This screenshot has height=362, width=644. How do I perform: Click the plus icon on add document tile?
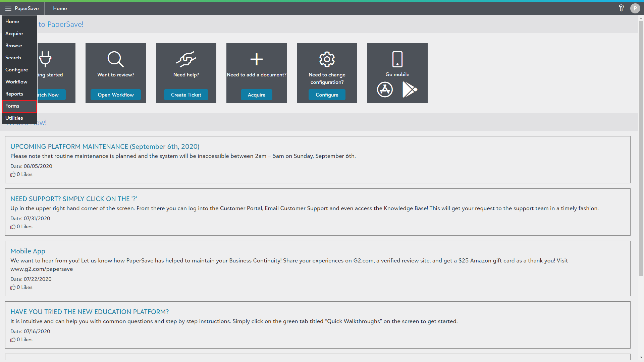(257, 59)
